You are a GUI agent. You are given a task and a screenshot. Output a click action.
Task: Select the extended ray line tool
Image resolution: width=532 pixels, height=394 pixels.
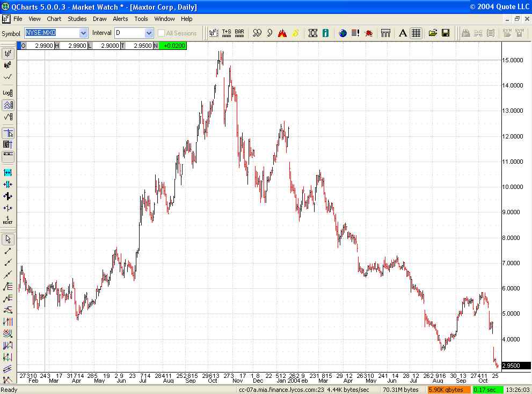point(8,262)
